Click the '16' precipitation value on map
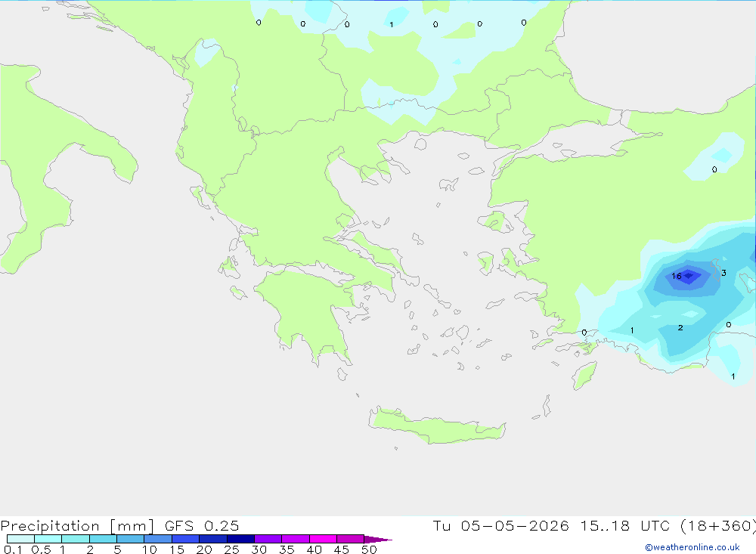 pos(677,277)
